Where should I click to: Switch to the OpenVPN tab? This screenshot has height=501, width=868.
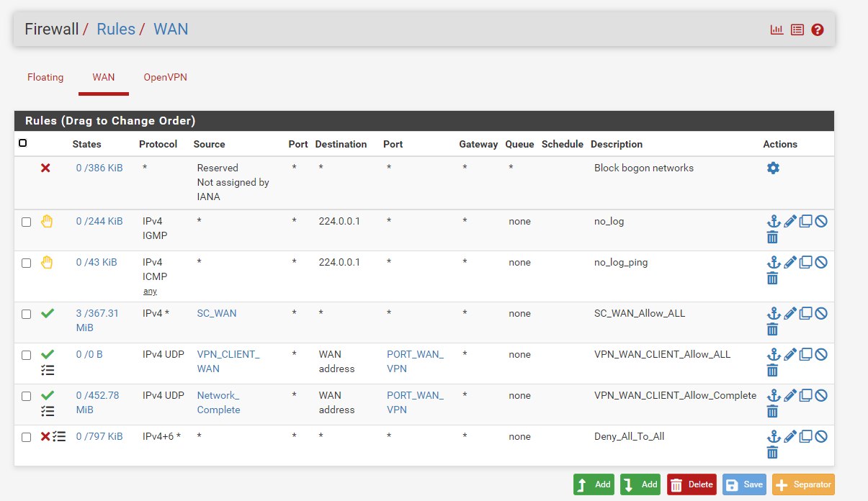pos(165,77)
